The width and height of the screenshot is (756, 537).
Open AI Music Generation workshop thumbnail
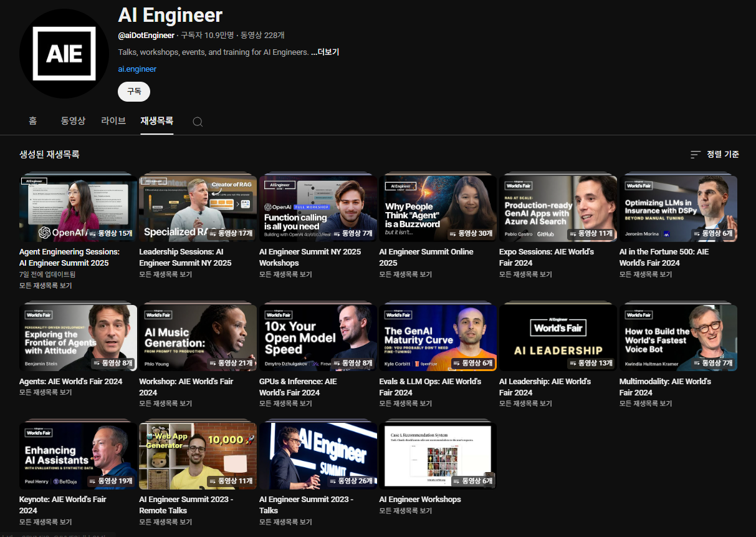(198, 338)
